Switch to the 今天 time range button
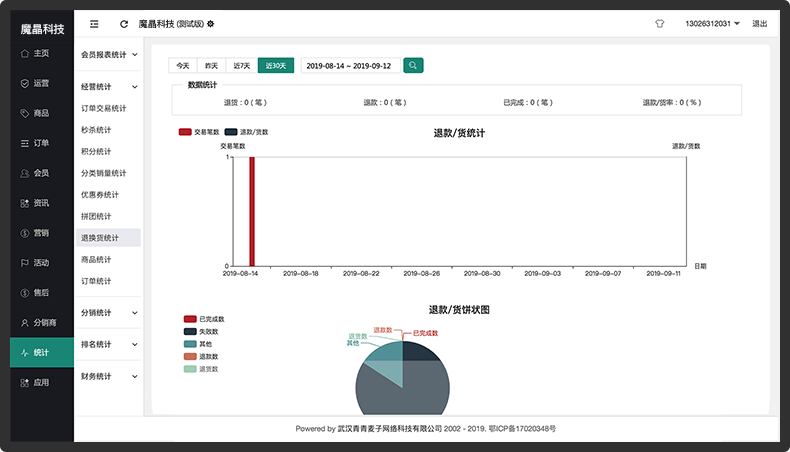The image size is (790, 452). click(x=183, y=65)
